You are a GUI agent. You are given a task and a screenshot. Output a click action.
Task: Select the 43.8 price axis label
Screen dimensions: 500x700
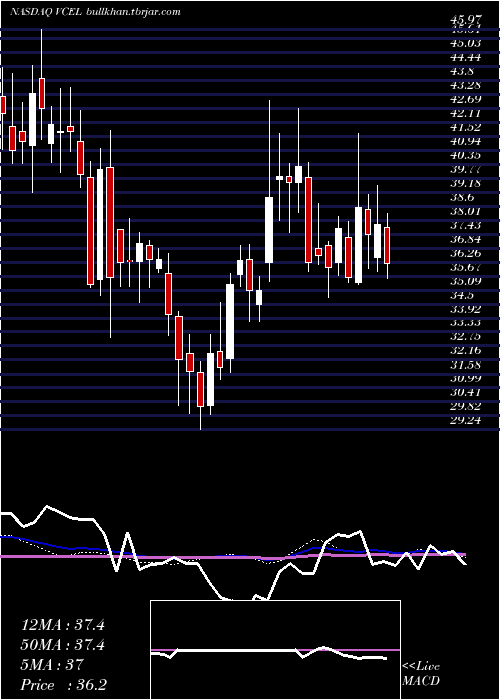tap(463, 71)
